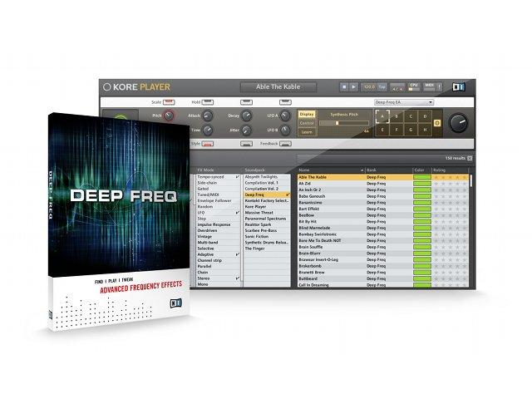Image resolution: width=532 pixels, height=399 pixels.
Task: Click Able The Kable preset name display
Action: 278,87
